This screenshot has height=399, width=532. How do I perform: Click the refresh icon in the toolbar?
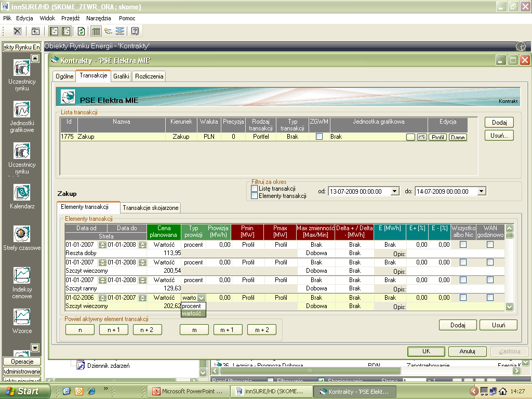[x=81, y=32]
